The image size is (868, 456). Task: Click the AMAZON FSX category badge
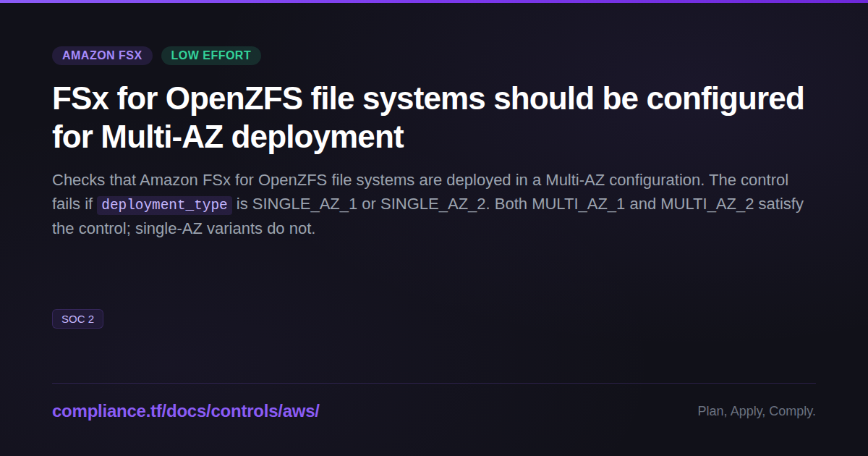tap(102, 56)
